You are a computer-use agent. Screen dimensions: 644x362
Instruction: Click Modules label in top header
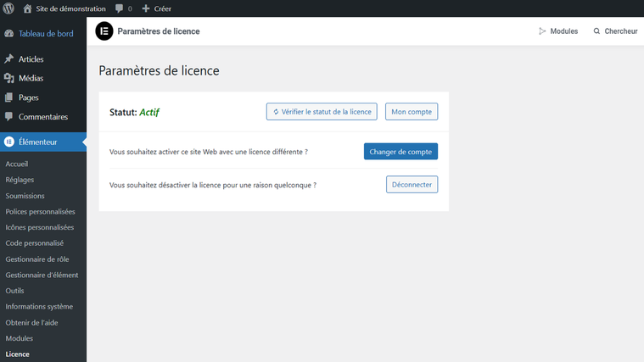pos(564,31)
